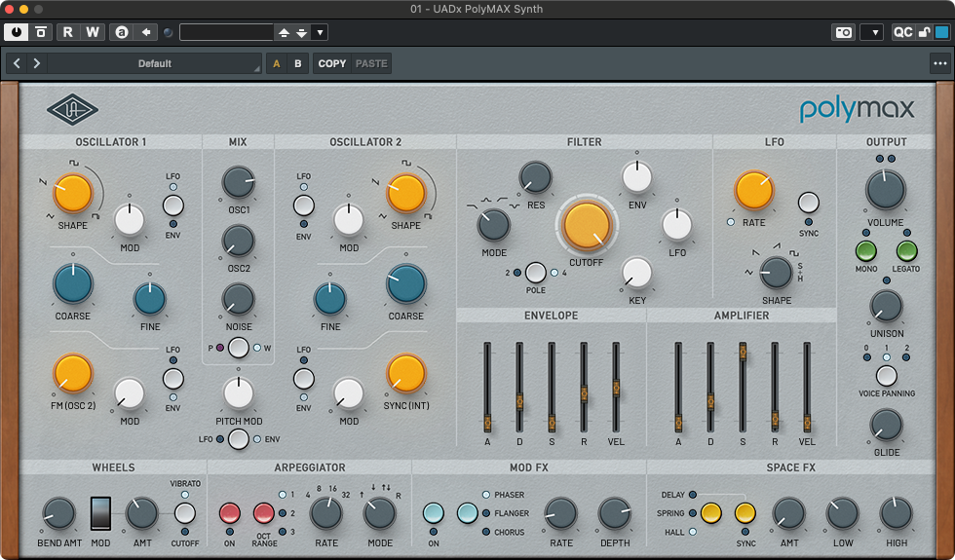Viewport: 955px width, 560px height.
Task: Click the Arpeggiator MODE knob
Action: 379,513
